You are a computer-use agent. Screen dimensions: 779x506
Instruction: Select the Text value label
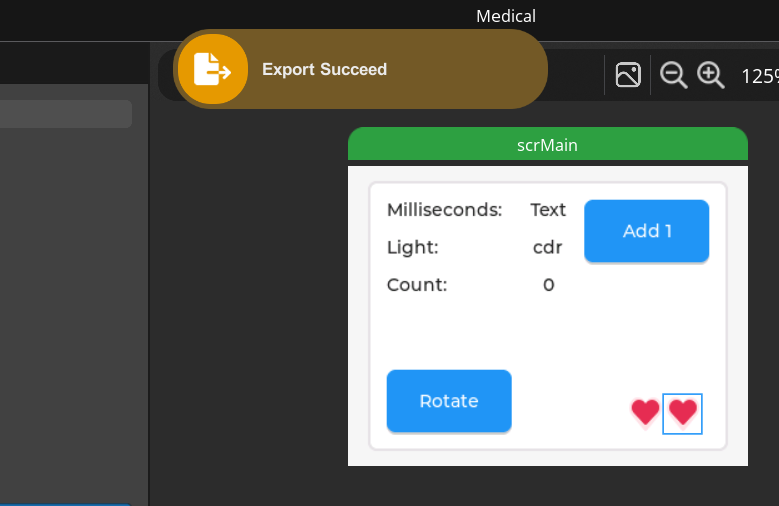click(x=548, y=210)
